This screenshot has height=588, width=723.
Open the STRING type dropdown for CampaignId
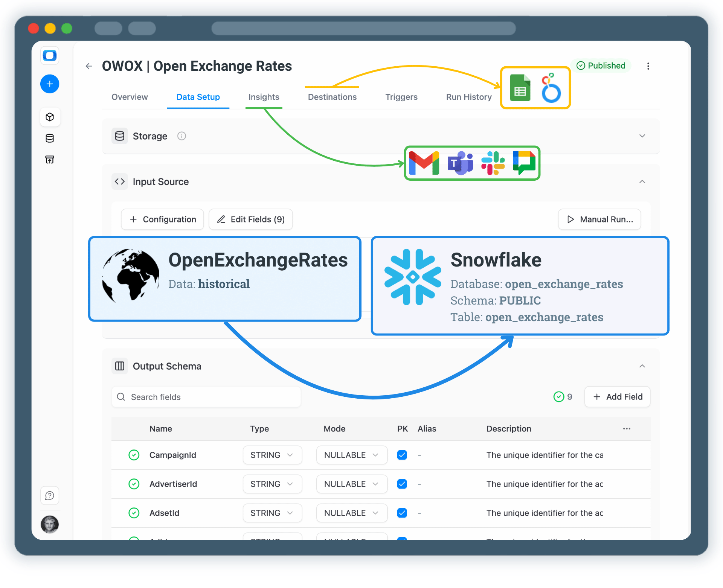(x=272, y=455)
